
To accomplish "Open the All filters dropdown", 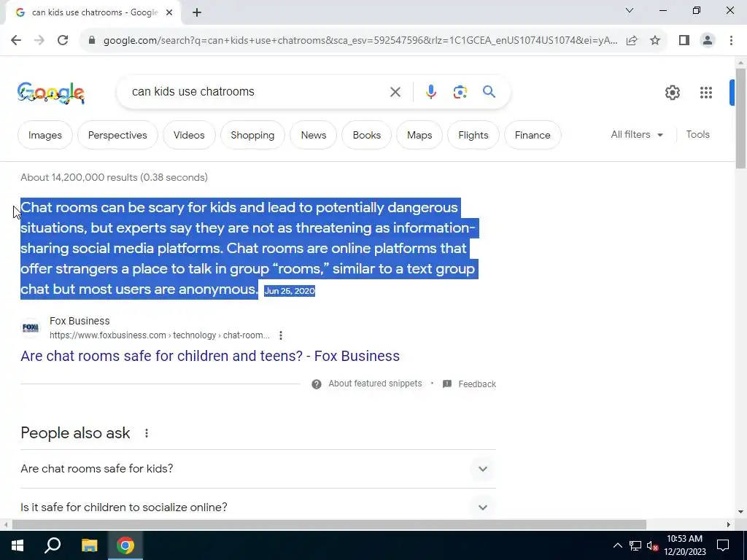I will pyautogui.click(x=636, y=135).
